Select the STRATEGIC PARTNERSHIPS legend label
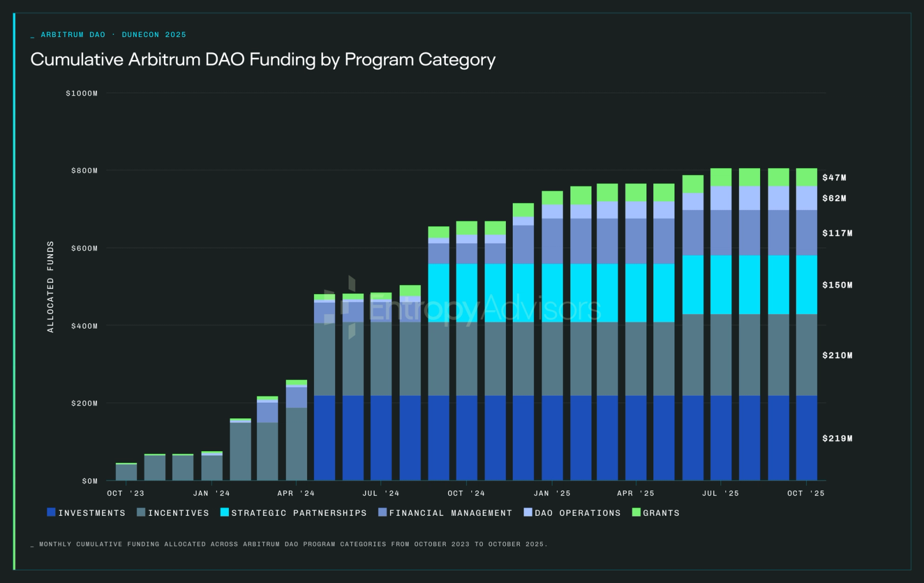 coord(299,513)
